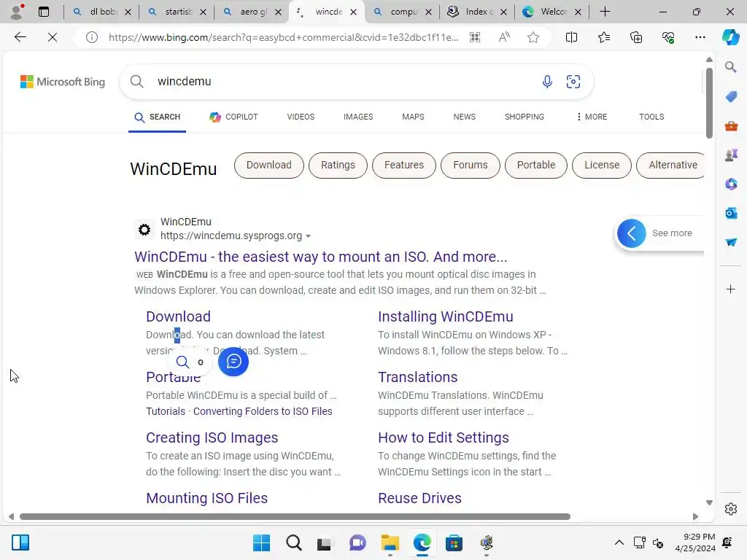Close the startisb browser tab

tap(203, 12)
